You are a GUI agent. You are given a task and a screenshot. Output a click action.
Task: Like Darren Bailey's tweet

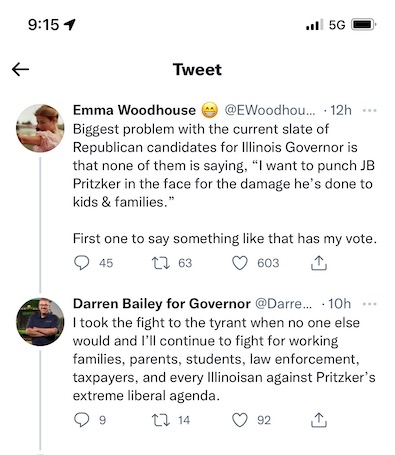(x=240, y=420)
